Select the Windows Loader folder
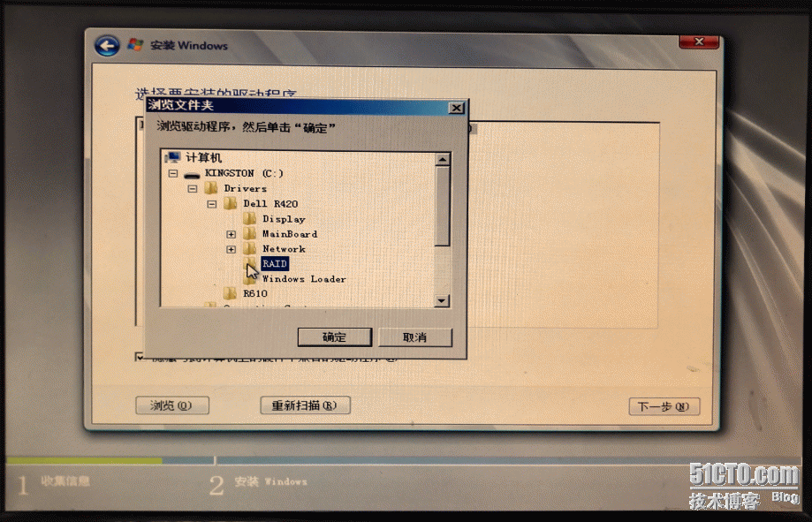The width and height of the screenshot is (812, 522). pos(303,279)
